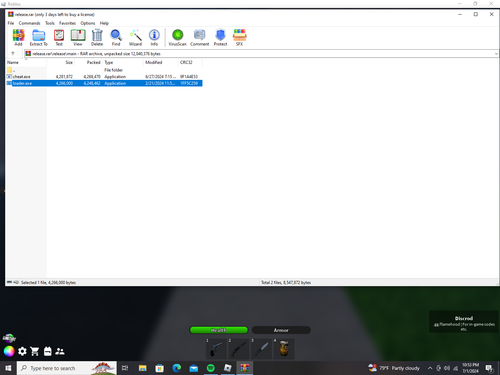Click the Delete trash can icon
The height and width of the screenshot is (375, 500).
coord(97,37)
